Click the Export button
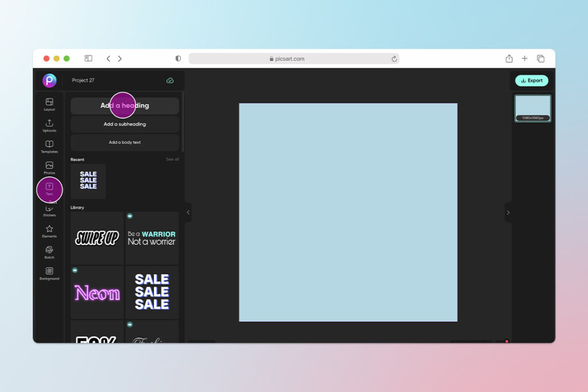Viewport: 588px width, 392px height. click(531, 80)
